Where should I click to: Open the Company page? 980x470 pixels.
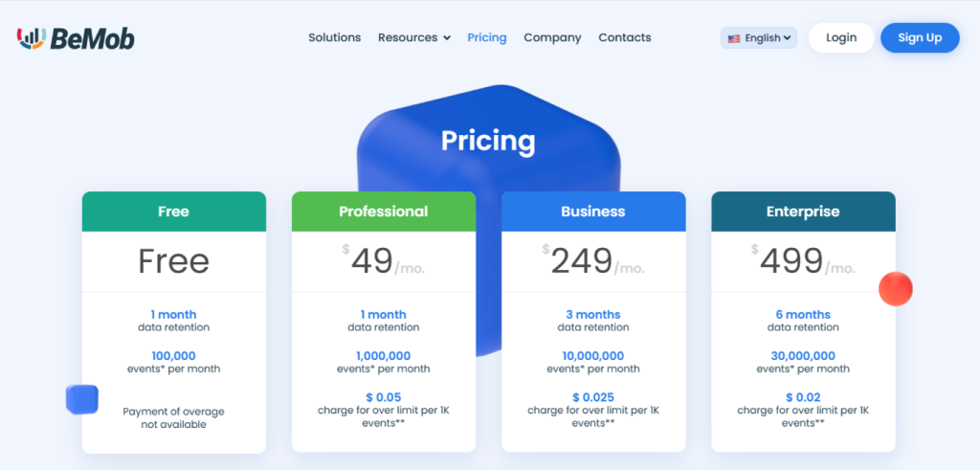(552, 37)
